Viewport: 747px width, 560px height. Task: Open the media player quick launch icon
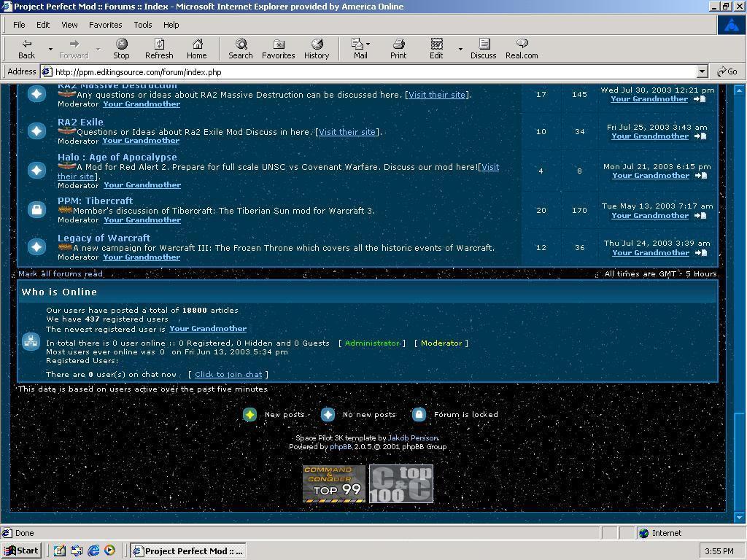[x=110, y=551]
